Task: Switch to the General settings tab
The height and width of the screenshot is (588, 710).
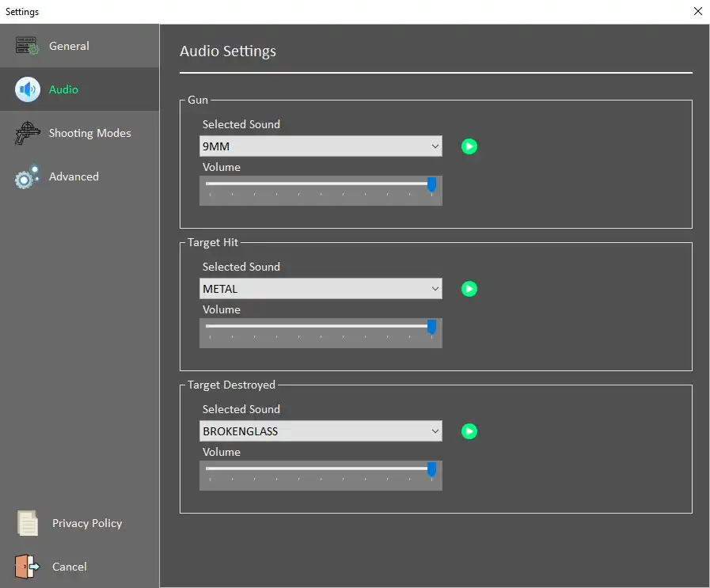Action: tap(69, 46)
